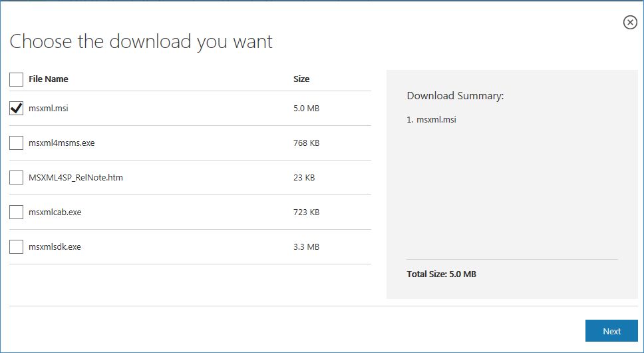The image size is (644, 353).
Task: Select the msxmlcab.exe checkbox
Action: point(16,212)
